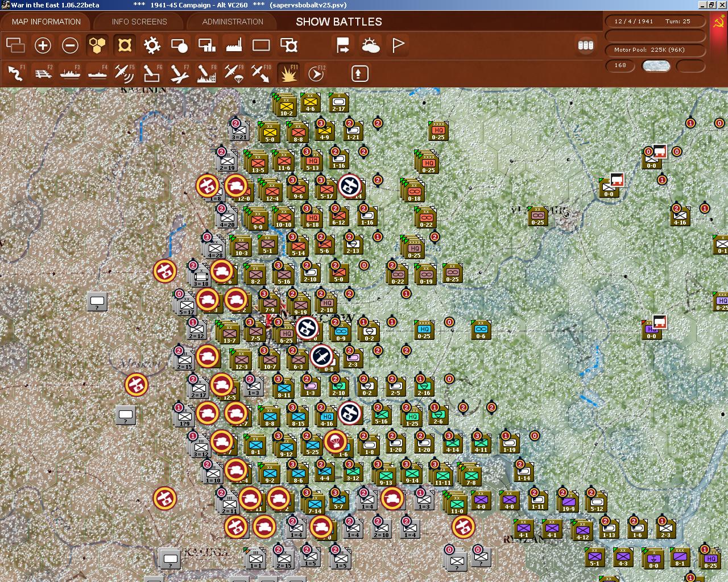Open the ADMINISTRATION tab

233,22
